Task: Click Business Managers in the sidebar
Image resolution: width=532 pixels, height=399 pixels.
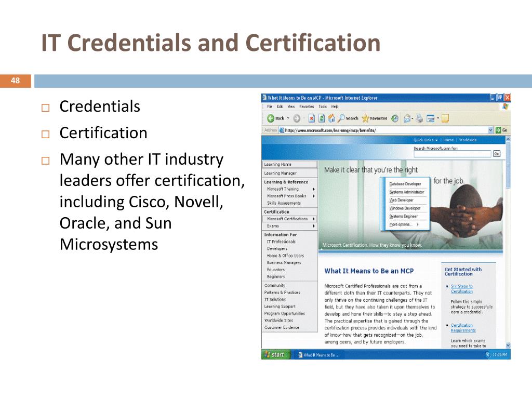Action: tap(284, 262)
